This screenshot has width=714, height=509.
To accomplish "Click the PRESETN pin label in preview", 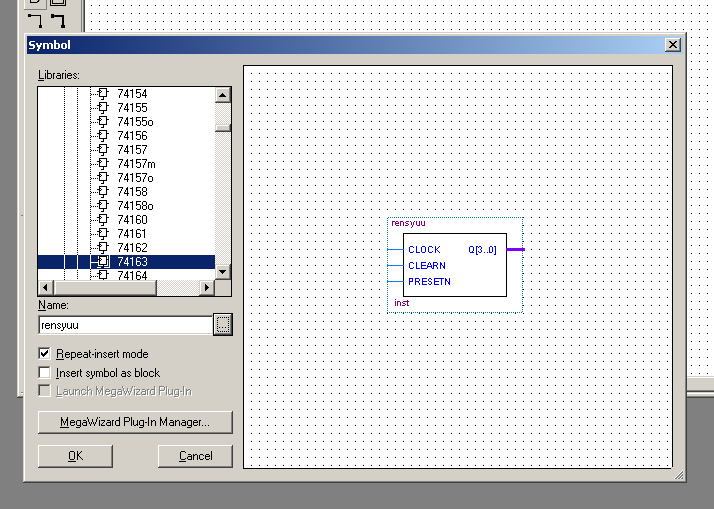I will (429, 281).
